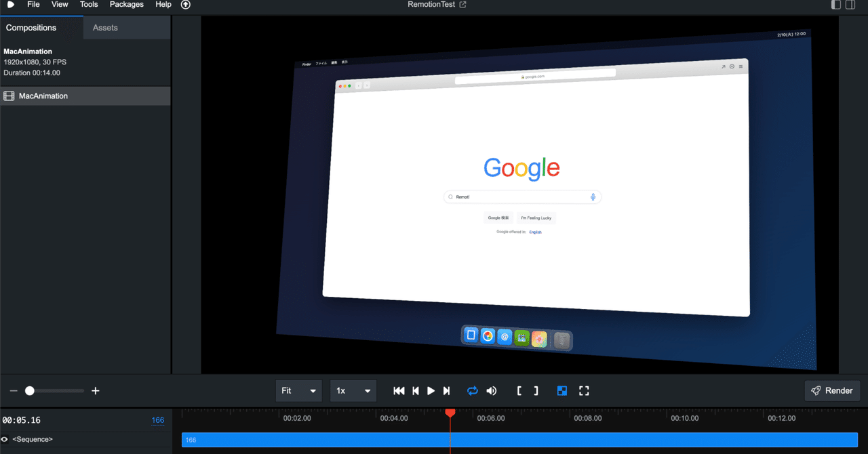Step forward one frame
This screenshot has width=868, height=454.
446,390
